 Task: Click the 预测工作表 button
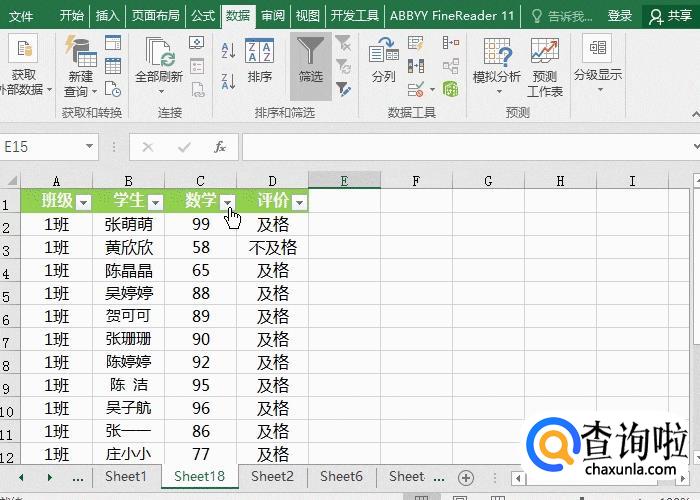[x=545, y=67]
